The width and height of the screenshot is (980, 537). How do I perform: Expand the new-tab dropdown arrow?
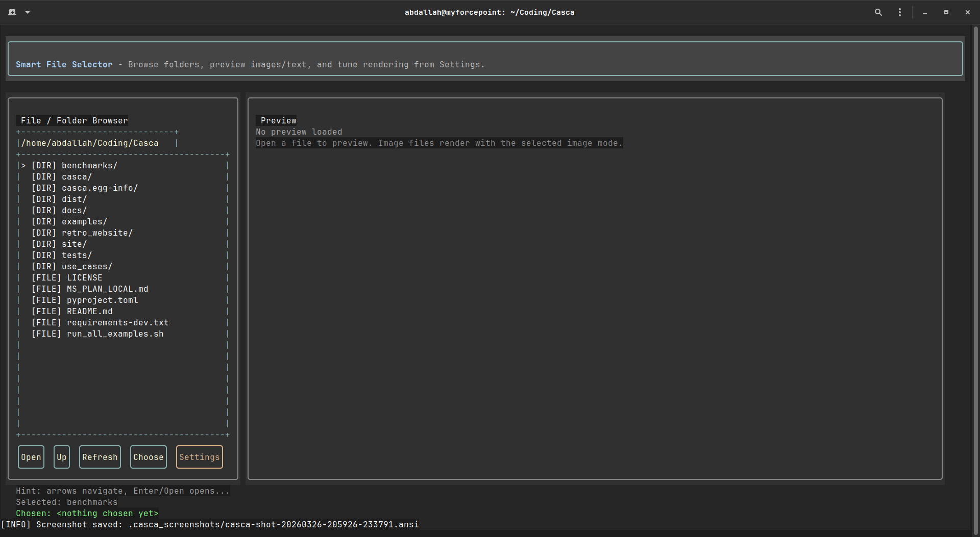[x=28, y=12]
